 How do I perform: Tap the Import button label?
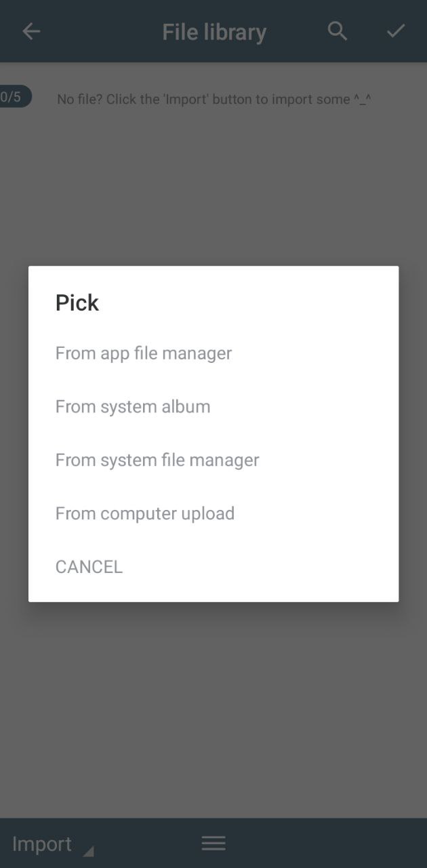pos(42,844)
